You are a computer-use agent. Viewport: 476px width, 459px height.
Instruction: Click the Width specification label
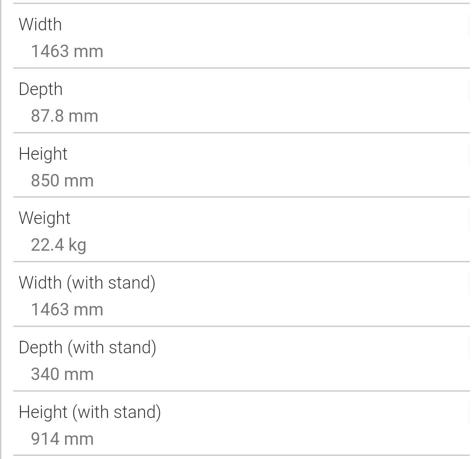coord(40,24)
